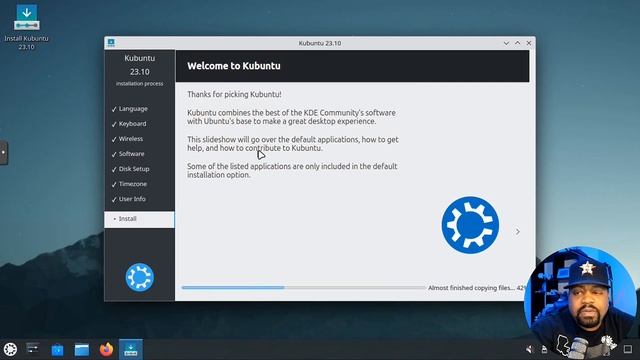Click the 'Almost finished copying files' status text
This screenshot has width=640, height=360.
471,288
